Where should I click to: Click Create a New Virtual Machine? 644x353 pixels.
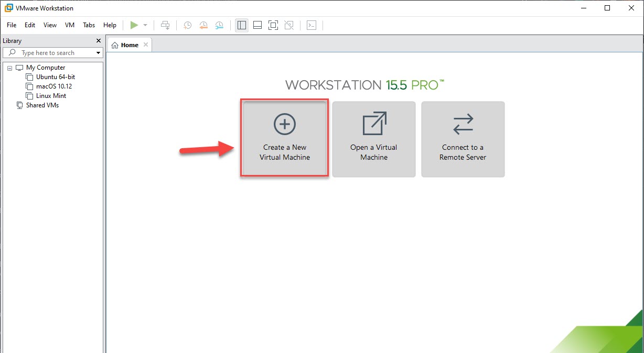[285, 139]
